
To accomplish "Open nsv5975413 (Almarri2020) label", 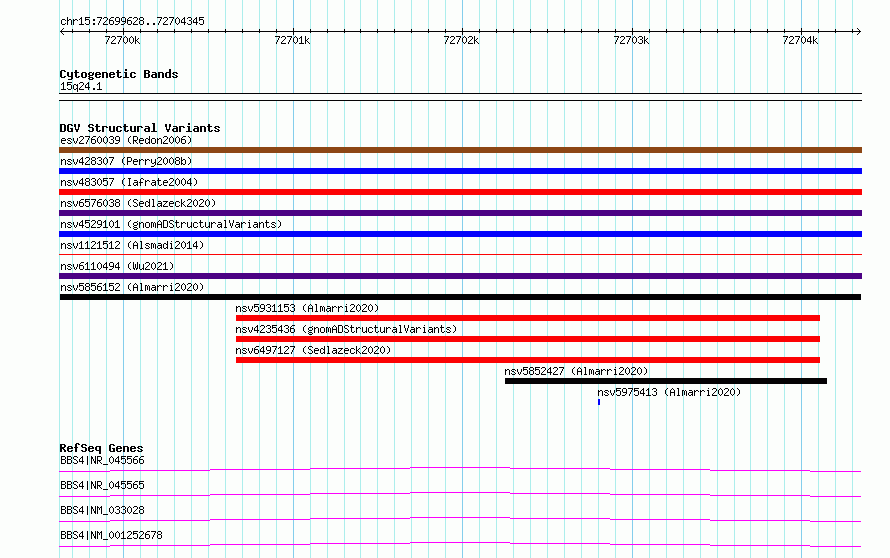I will [669, 392].
